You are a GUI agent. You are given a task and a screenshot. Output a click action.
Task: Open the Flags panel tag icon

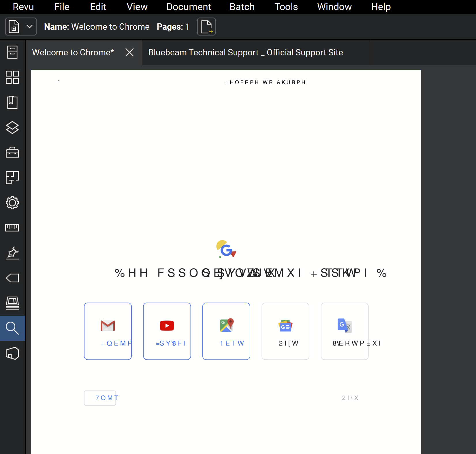[12, 278]
